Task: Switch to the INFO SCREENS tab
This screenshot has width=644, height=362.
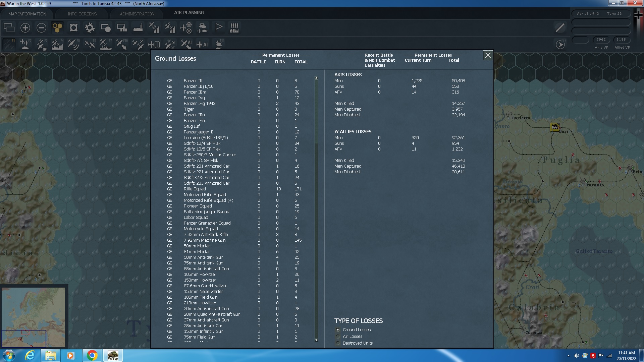Action: (x=82, y=13)
